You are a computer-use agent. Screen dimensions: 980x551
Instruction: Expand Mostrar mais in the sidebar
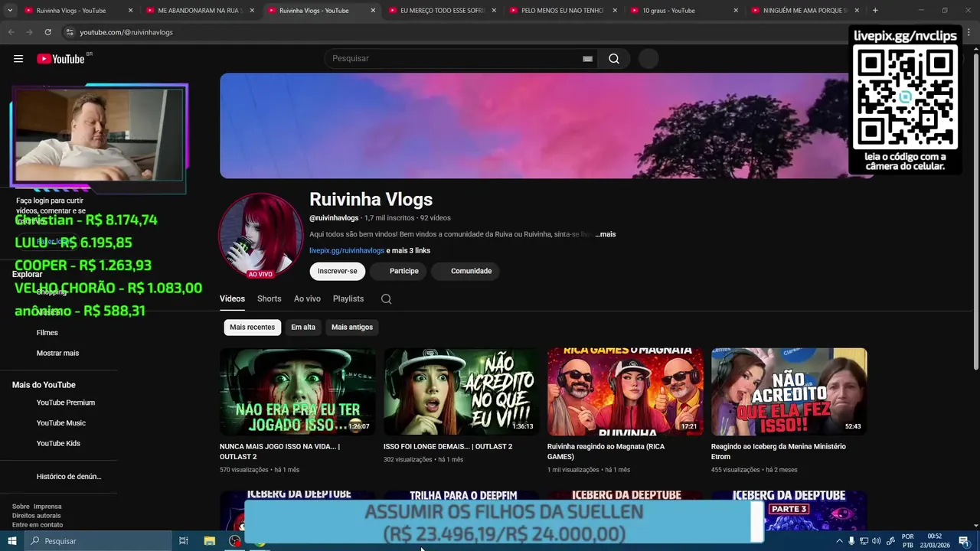coord(57,354)
